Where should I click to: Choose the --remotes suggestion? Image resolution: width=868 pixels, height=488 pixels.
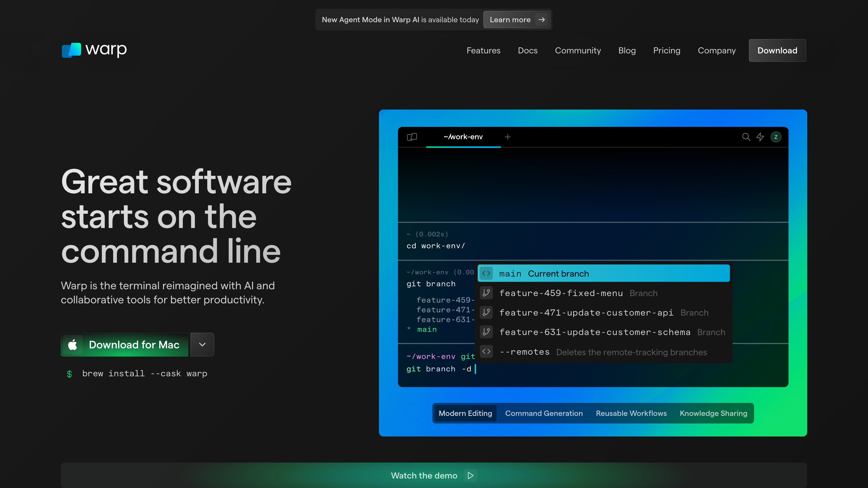click(x=604, y=351)
